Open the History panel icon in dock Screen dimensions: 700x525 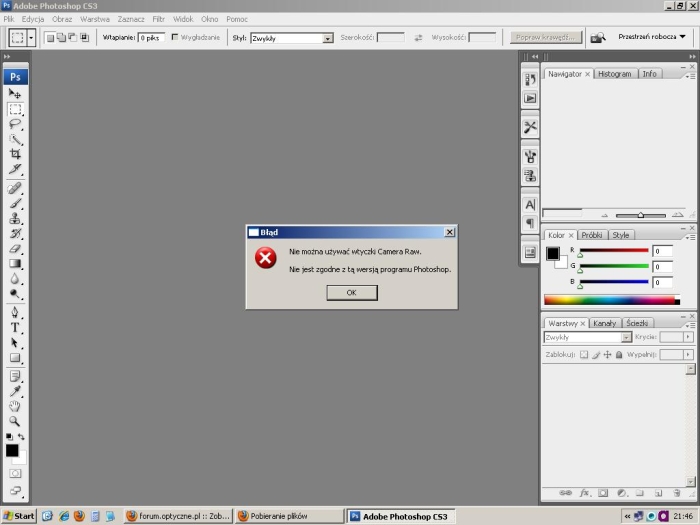[530, 80]
